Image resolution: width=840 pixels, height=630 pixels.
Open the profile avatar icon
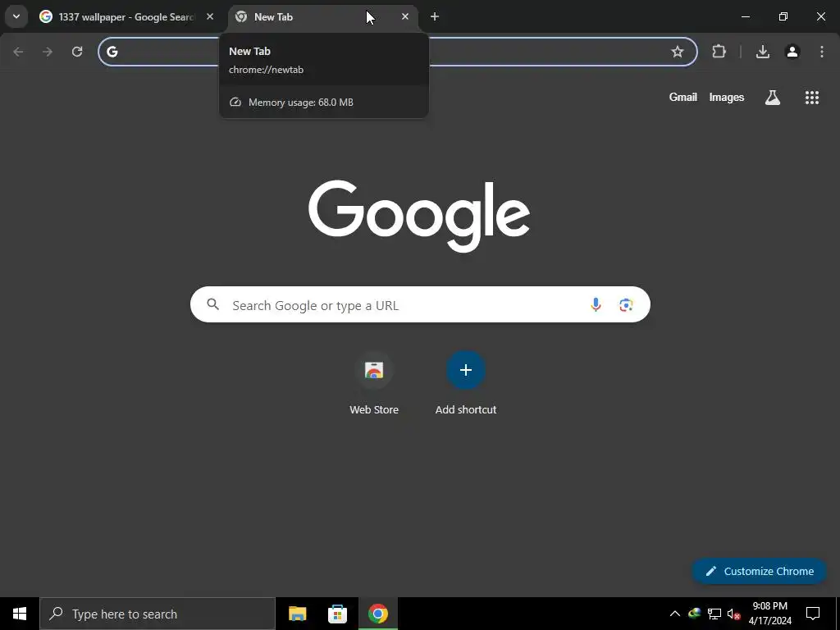[792, 52]
